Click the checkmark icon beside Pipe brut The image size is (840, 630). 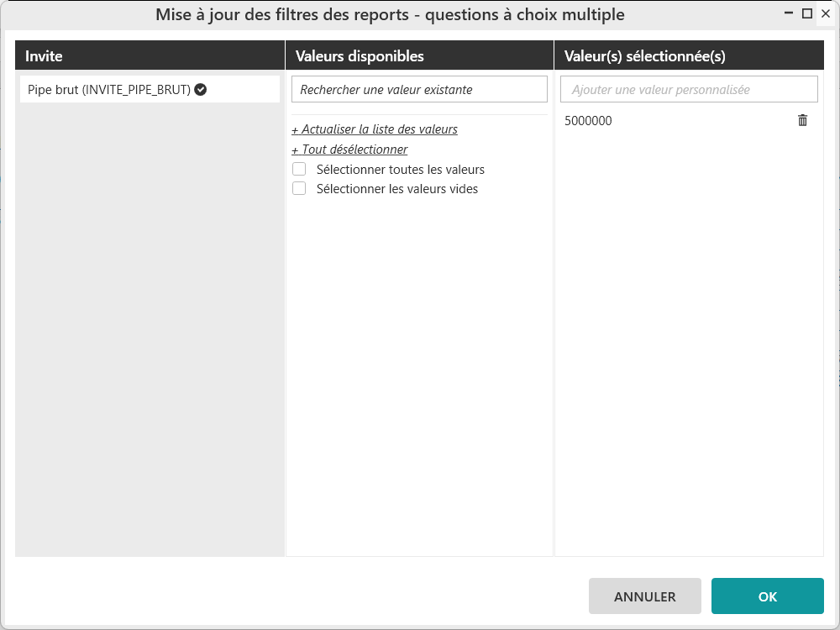[x=201, y=90]
